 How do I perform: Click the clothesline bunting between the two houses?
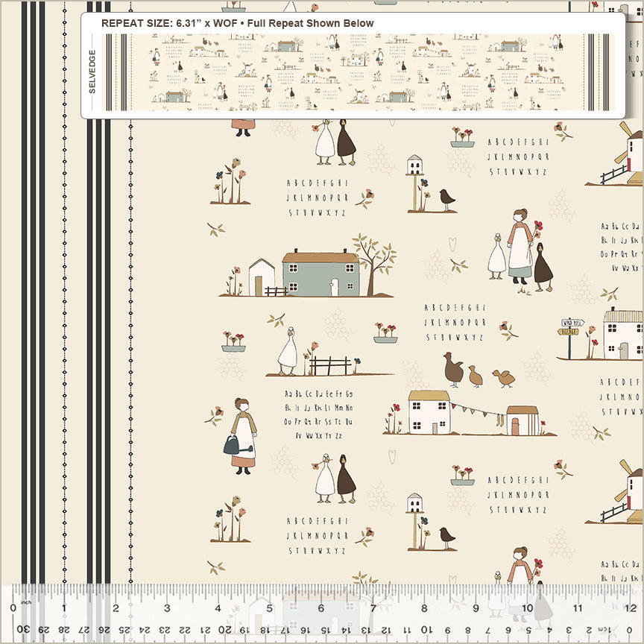[x=478, y=411]
